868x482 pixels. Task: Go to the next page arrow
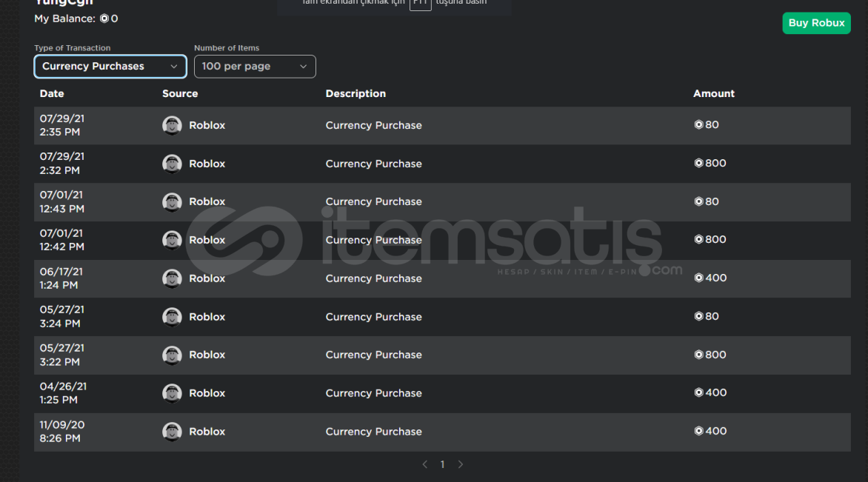(x=461, y=464)
